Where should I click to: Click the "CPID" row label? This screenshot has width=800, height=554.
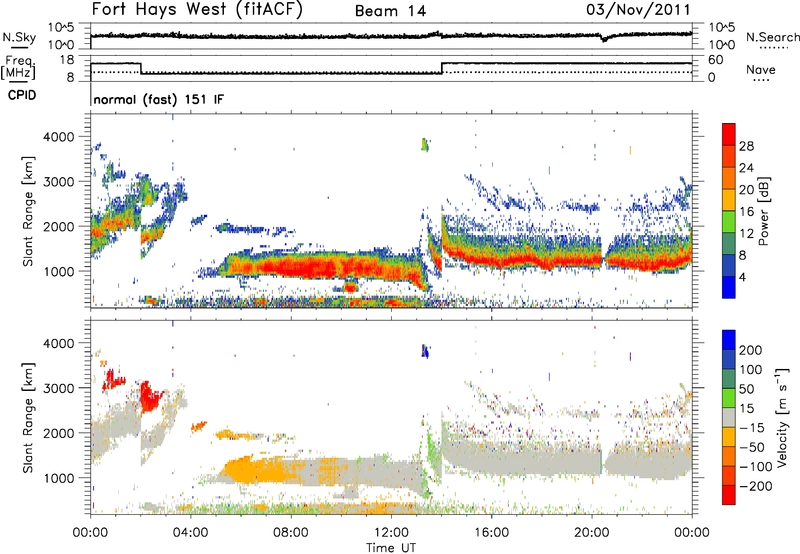click(x=22, y=95)
